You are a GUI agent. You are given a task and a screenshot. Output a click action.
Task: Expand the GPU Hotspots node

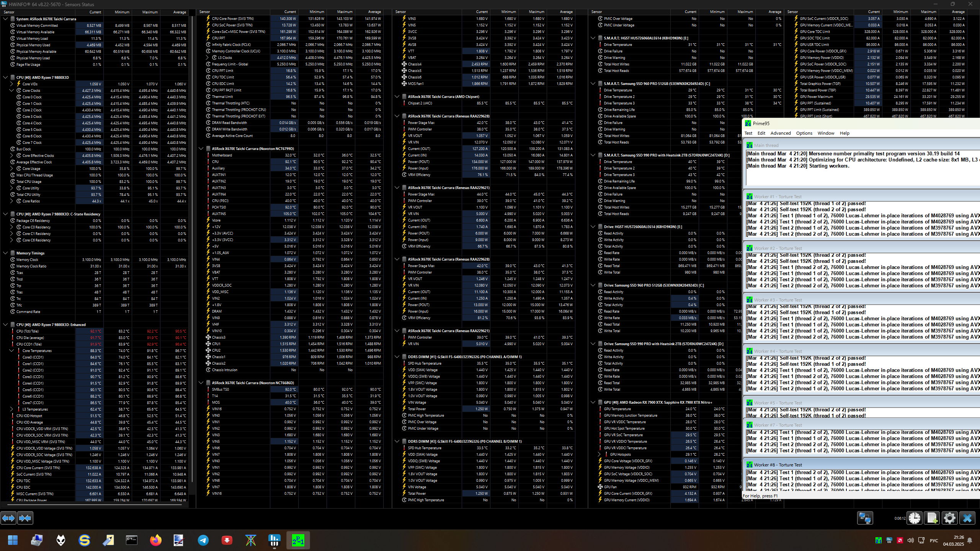click(599, 455)
